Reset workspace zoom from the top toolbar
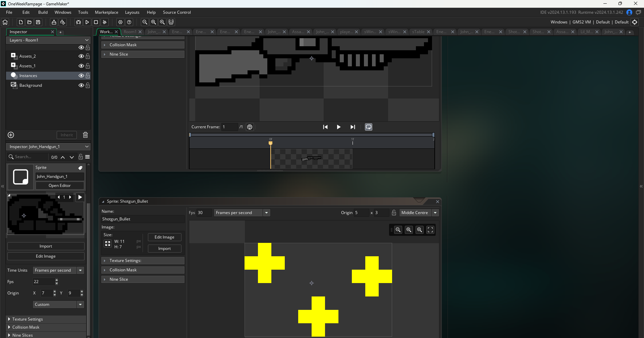644x338 pixels. [x=154, y=22]
